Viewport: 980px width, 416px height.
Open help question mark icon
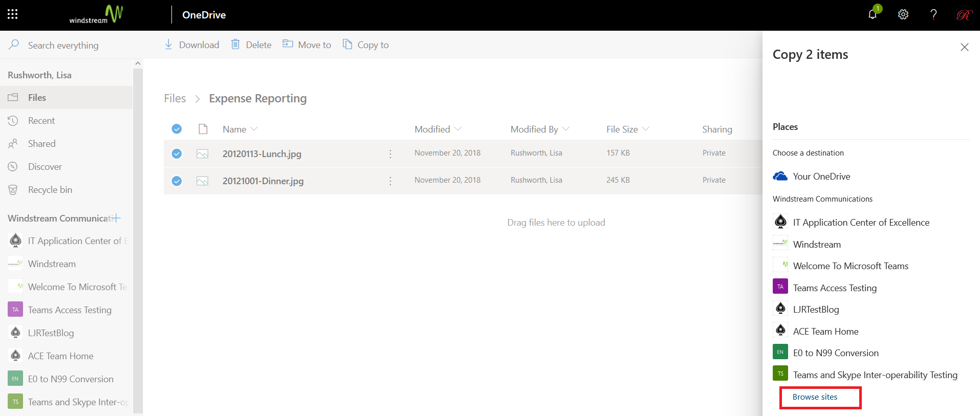tap(933, 14)
